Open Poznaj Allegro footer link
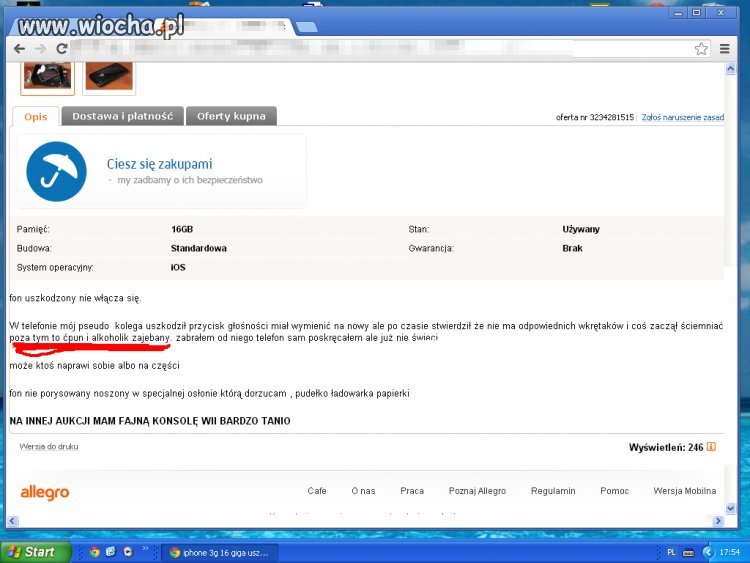The image size is (750, 563). (x=477, y=491)
